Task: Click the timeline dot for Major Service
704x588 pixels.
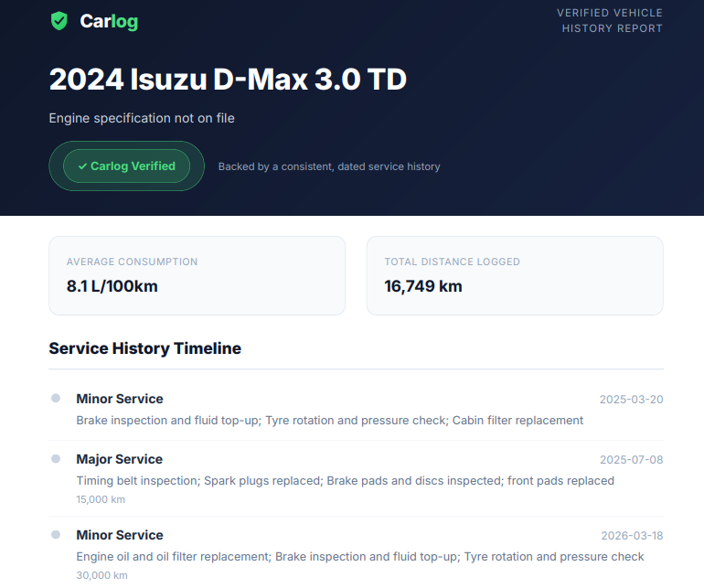Action: click(x=56, y=459)
